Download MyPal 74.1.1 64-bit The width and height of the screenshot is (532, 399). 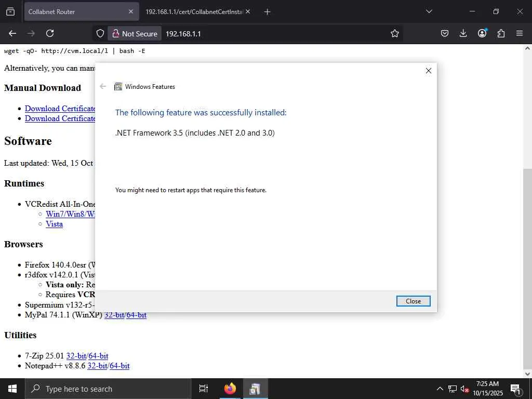click(136, 315)
